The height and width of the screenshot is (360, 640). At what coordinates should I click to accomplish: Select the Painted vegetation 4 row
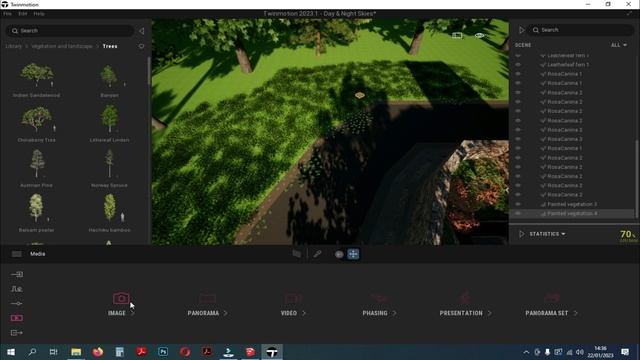pyautogui.click(x=572, y=213)
